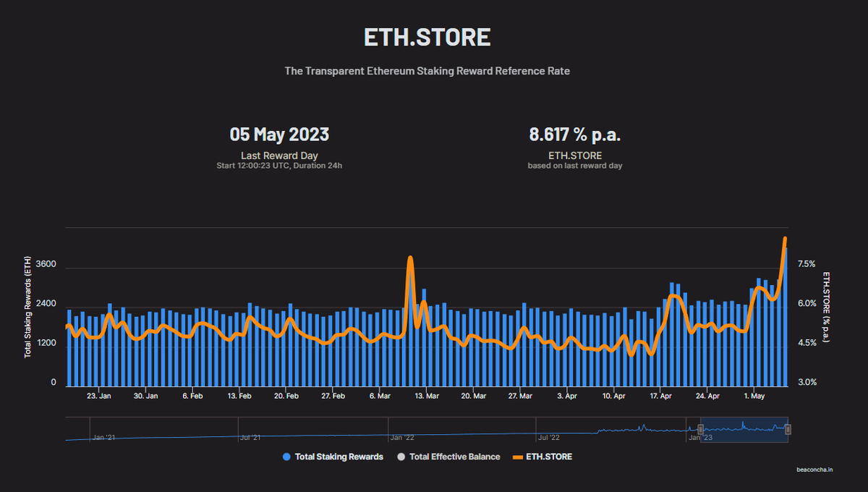Toggle the Total Effective Balance legend series
The height and width of the screenshot is (492, 868).
[x=448, y=457]
